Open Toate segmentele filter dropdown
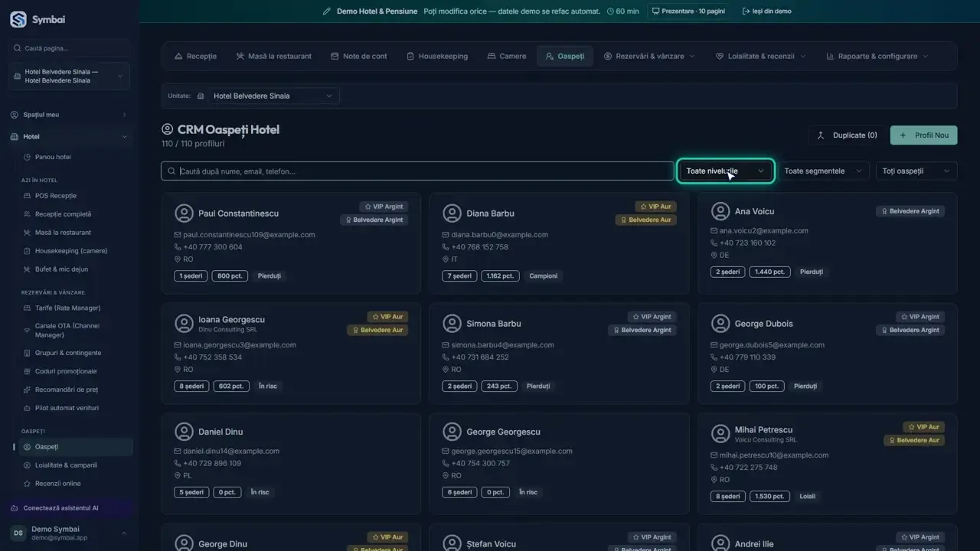 pos(823,171)
